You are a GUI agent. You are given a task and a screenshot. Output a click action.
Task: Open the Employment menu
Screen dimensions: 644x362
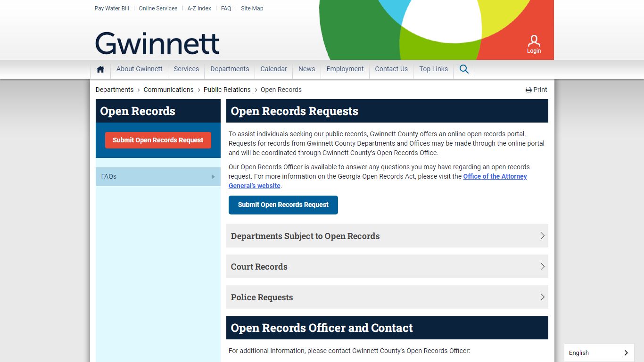pyautogui.click(x=345, y=69)
